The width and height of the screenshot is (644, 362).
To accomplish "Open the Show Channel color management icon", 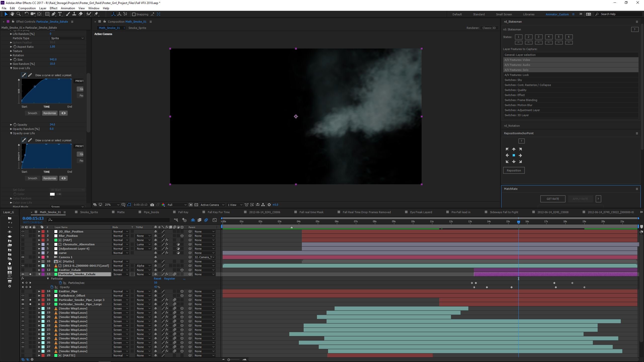I will (x=163, y=205).
